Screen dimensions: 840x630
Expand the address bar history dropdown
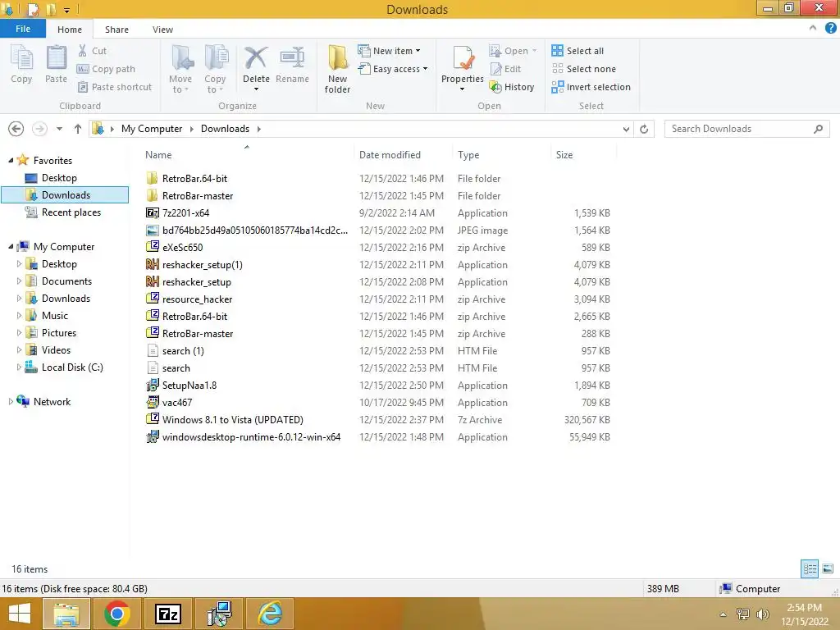(x=626, y=129)
